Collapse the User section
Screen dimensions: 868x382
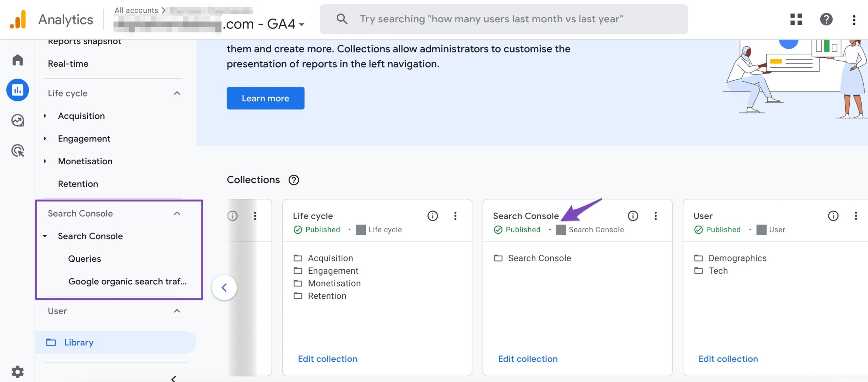(177, 311)
